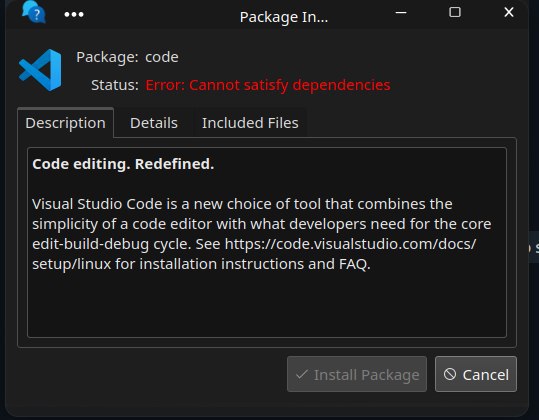Viewport: 539px width, 420px height.
Task: Click the "Package In..." window title
Action: pyautogui.click(x=284, y=17)
